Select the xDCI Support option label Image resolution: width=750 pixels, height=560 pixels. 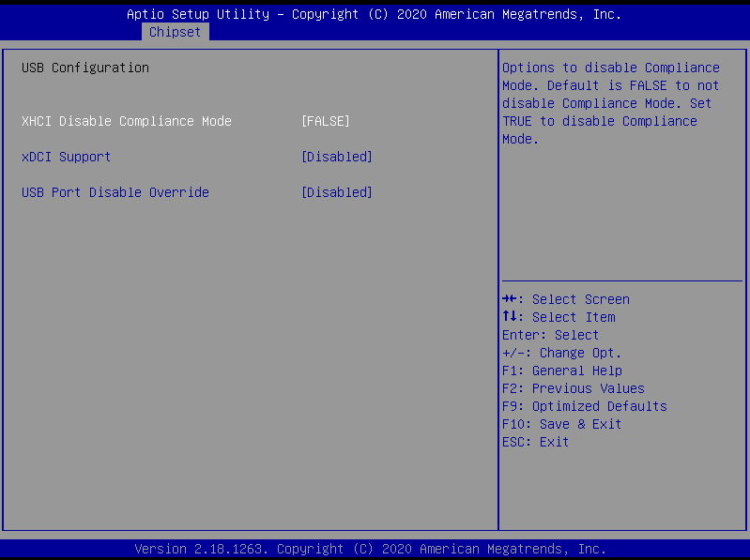[x=66, y=157]
